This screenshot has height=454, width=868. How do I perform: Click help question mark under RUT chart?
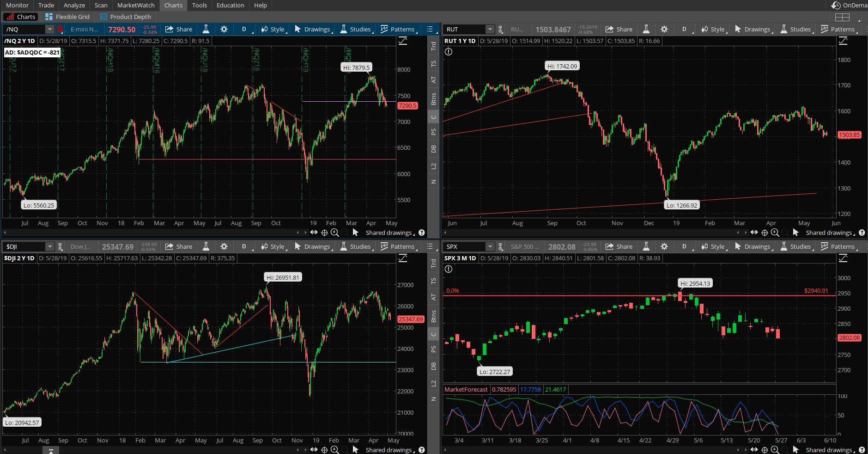862,233
